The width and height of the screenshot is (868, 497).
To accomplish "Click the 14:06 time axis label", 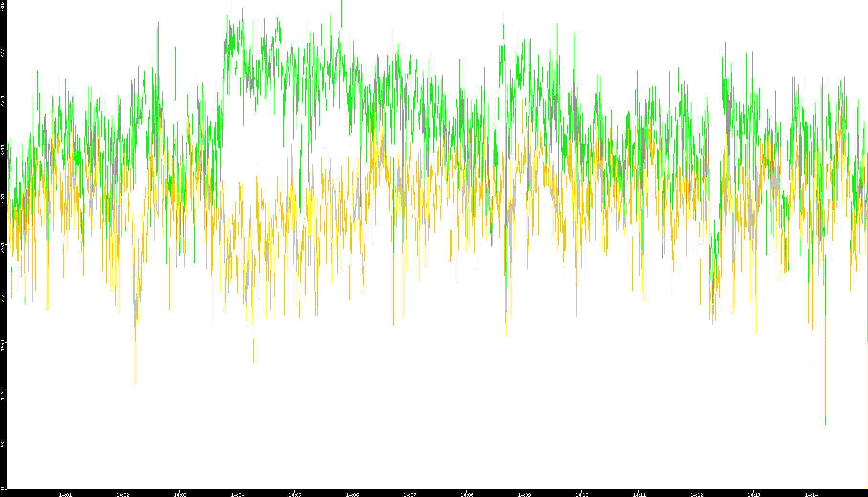I will 352,495.
